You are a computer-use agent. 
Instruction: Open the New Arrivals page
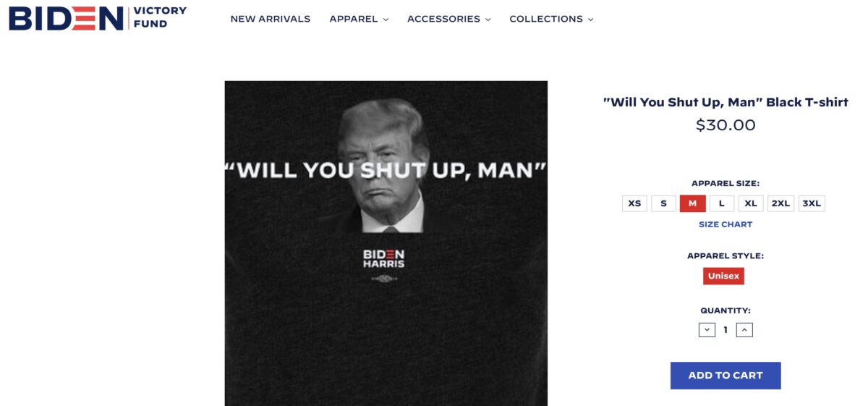tap(271, 19)
